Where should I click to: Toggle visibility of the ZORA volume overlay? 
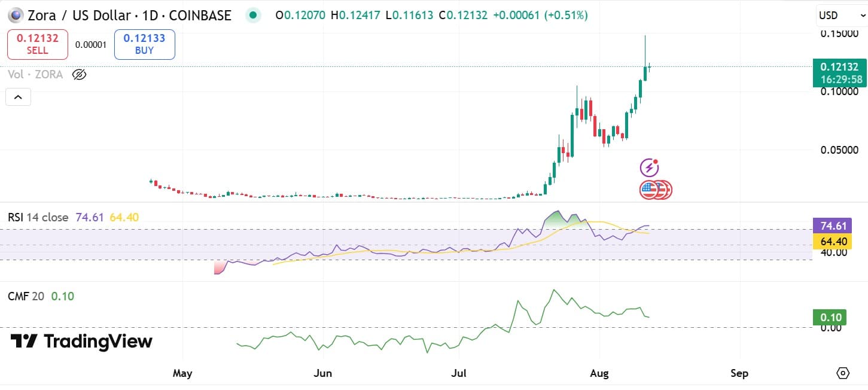[78, 74]
